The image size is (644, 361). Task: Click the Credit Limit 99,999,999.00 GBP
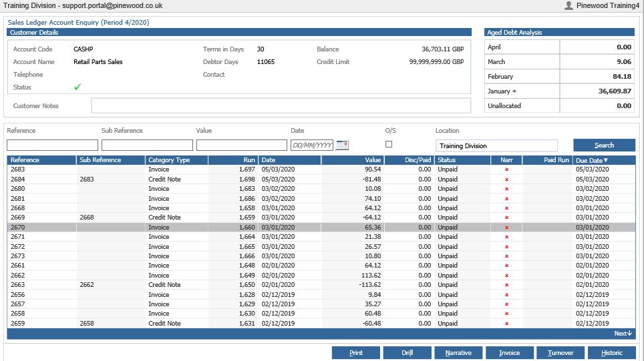(x=437, y=61)
